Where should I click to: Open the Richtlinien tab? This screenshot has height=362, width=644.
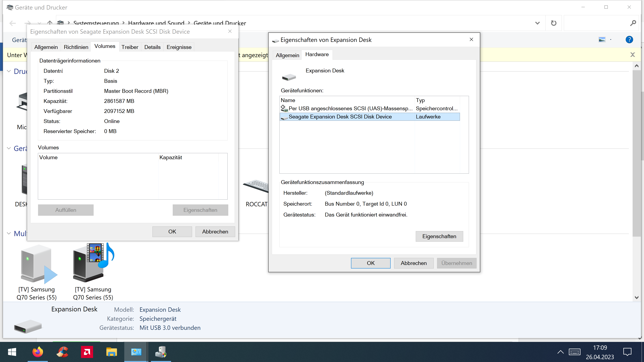pyautogui.click(x=76, y=47)
